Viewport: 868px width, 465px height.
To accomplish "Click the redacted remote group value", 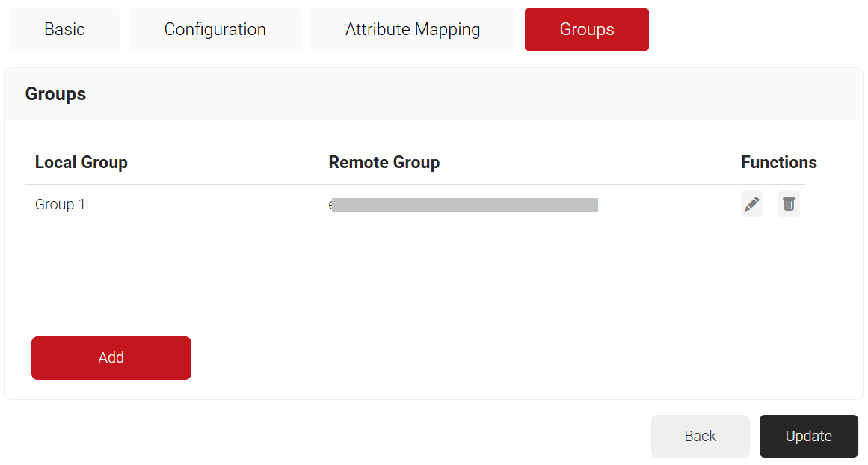I will (464, 205).
